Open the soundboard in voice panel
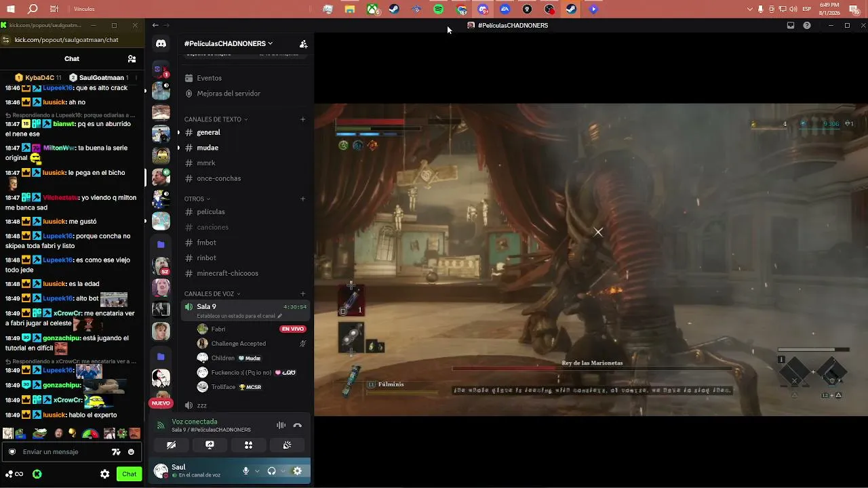 (x=287, y=445)
